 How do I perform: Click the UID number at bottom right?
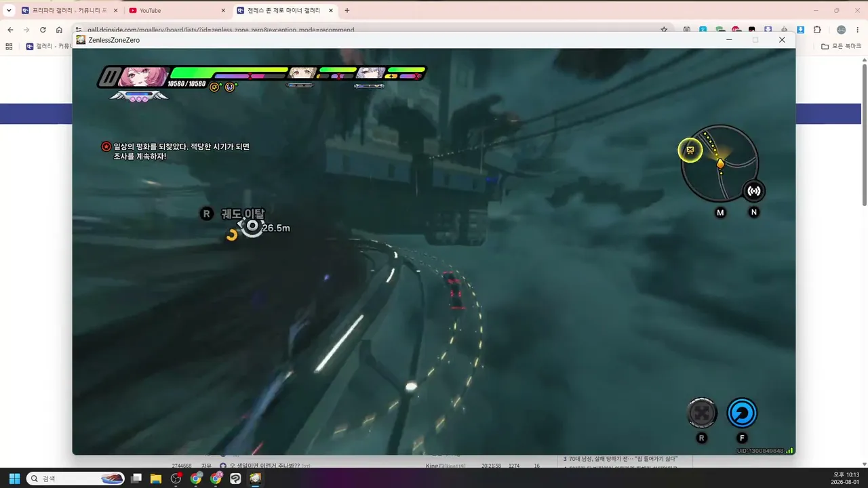761,451
